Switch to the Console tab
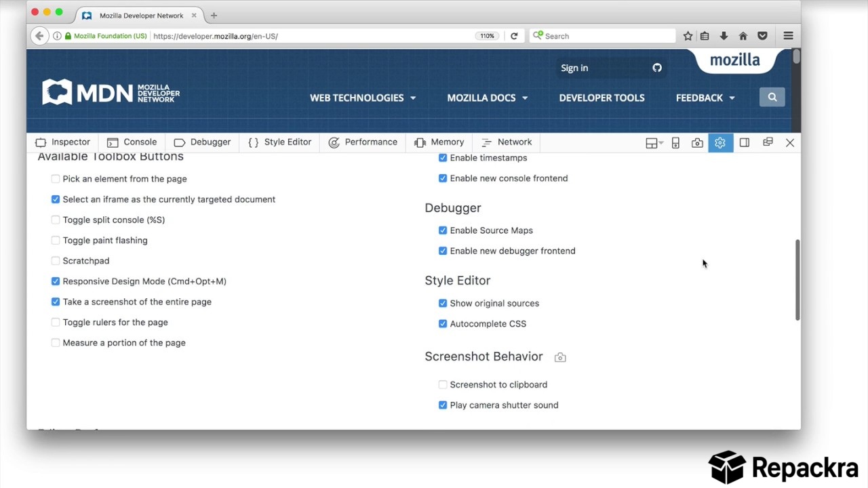This screenshot has height=488, width=868. [132, 142]
